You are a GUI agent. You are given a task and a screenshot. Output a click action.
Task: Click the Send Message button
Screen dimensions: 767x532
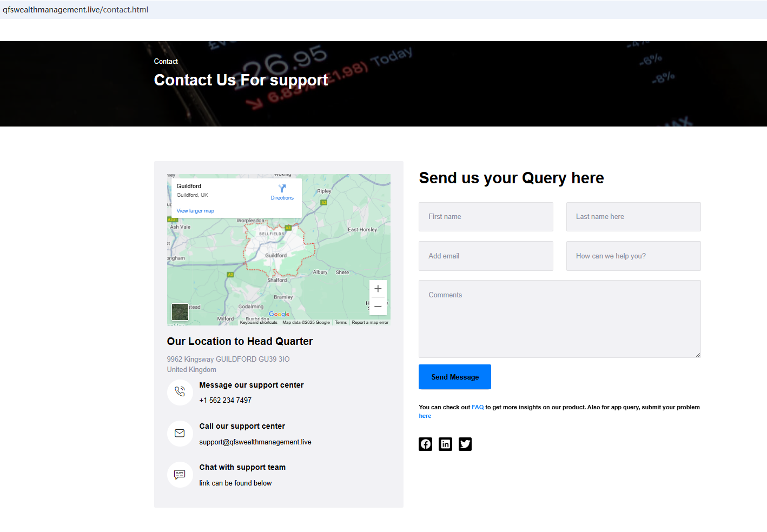coord(455,377)
